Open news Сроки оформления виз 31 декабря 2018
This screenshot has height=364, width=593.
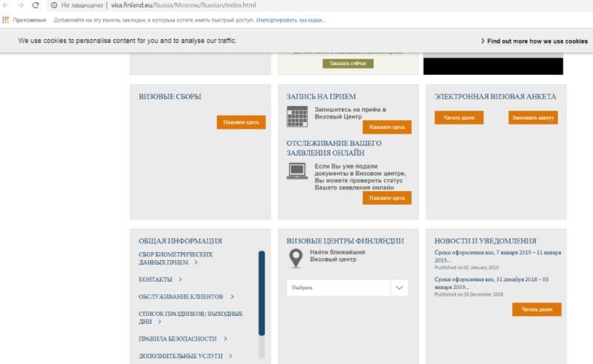(491, 283)
